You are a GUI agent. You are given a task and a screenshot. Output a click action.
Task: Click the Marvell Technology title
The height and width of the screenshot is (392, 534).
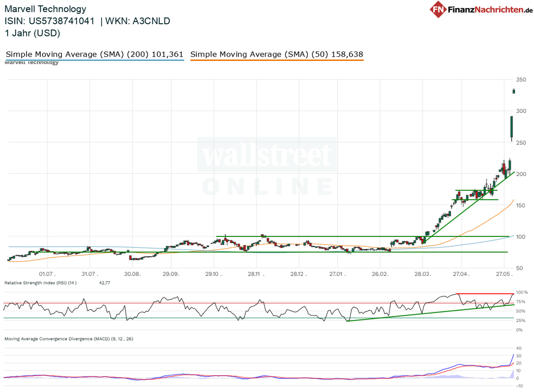tap(45, 9)
